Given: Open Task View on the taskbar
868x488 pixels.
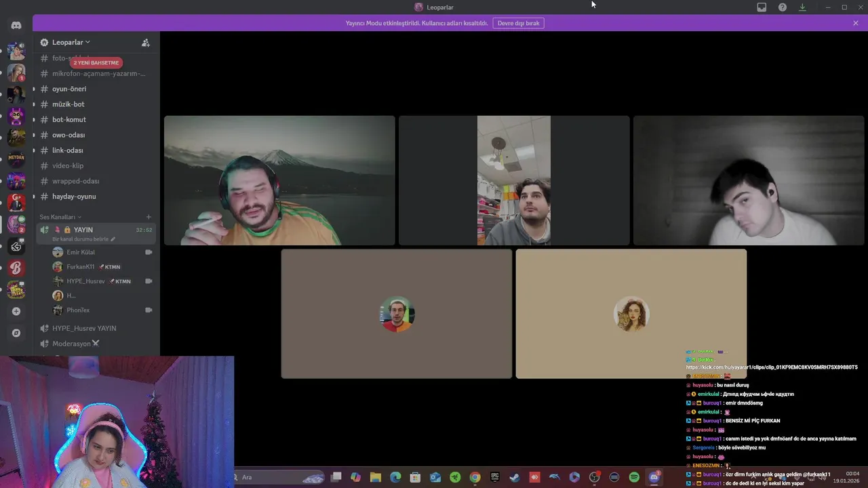Looking at the screenshot, I should coord(336,477).
